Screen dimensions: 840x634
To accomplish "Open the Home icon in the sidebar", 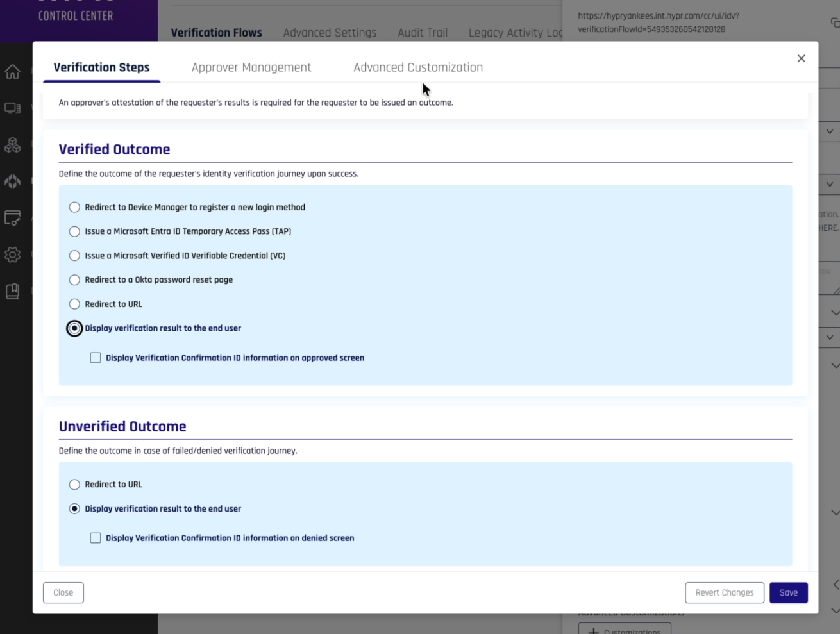I will (x=12, y=72).
